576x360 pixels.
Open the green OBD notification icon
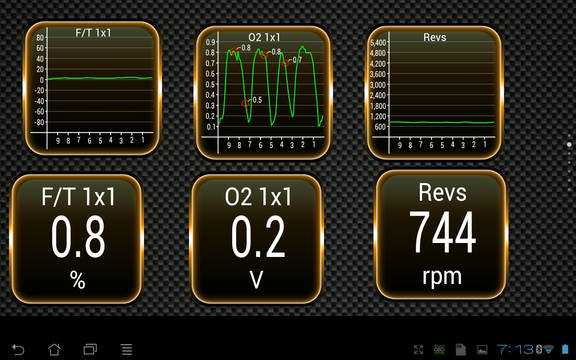(x=439, y=349)
